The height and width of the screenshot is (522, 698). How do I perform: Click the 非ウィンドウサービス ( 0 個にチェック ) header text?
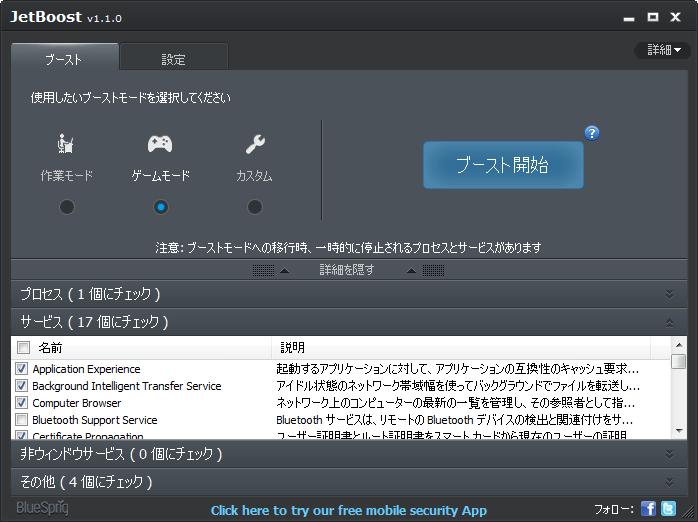pyautogui.click(x=121, y=454)
